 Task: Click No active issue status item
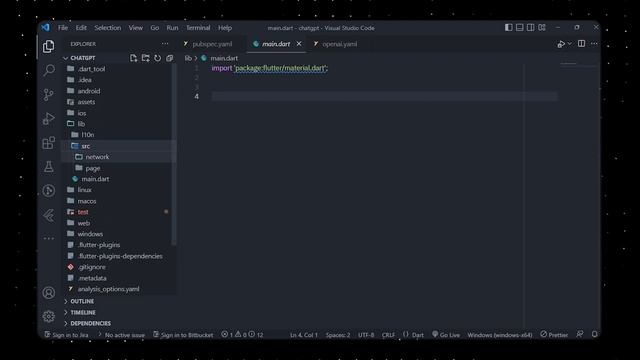pyautogui.click(x=121, y=335)
